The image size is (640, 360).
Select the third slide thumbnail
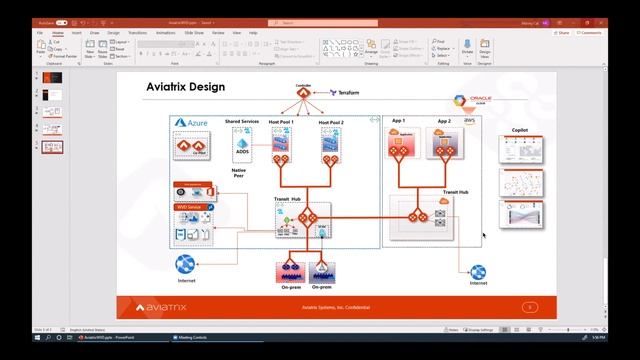point(52,112)
